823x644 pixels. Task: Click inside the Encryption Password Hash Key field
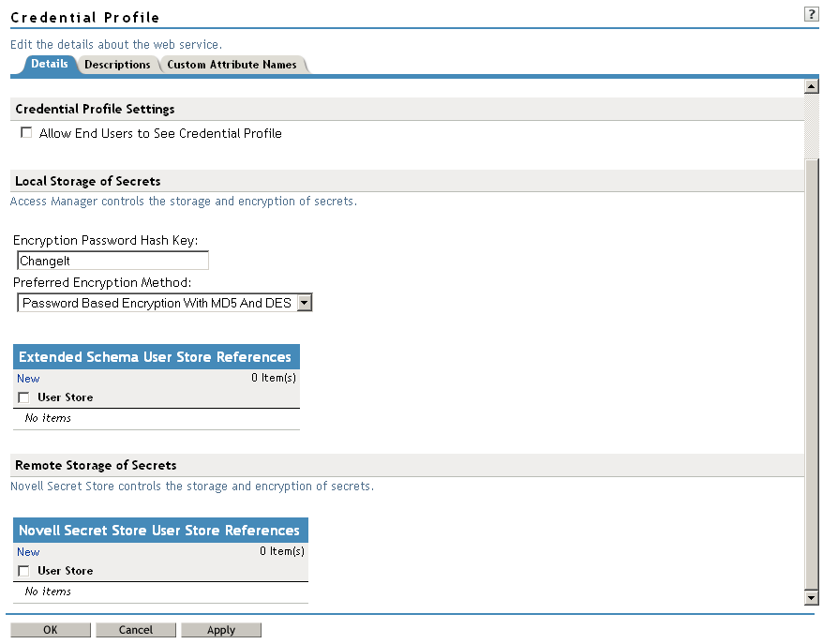click(112, 260)
